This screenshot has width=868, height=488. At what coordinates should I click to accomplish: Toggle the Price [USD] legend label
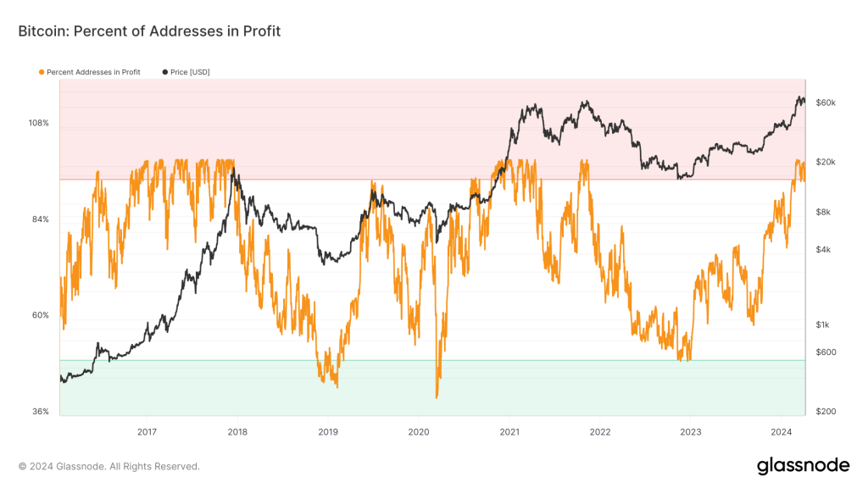coord(190,72)
